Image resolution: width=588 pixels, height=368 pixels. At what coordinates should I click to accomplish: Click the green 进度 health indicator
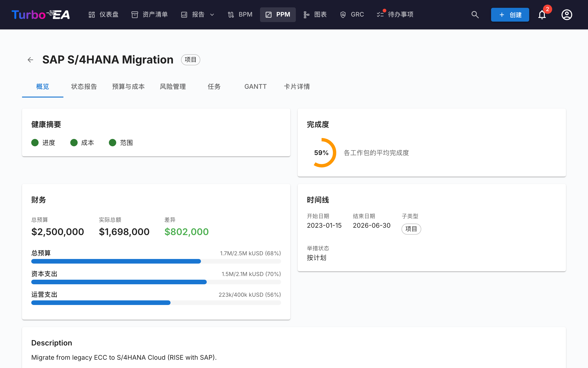pyautogui.click(x=35, y=143)
